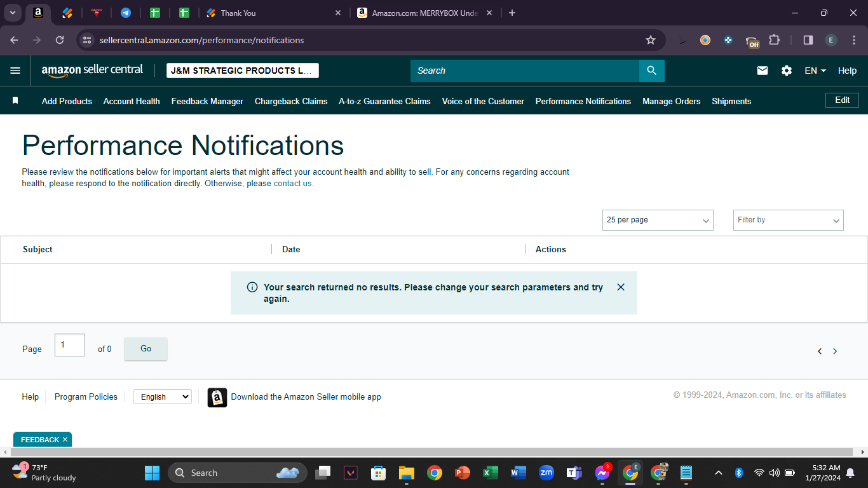Image resolution: width=868 pixels, height=488 pixels.
Task: Open the Chrome profile avatar E
Action: click(x=831, y=40)
